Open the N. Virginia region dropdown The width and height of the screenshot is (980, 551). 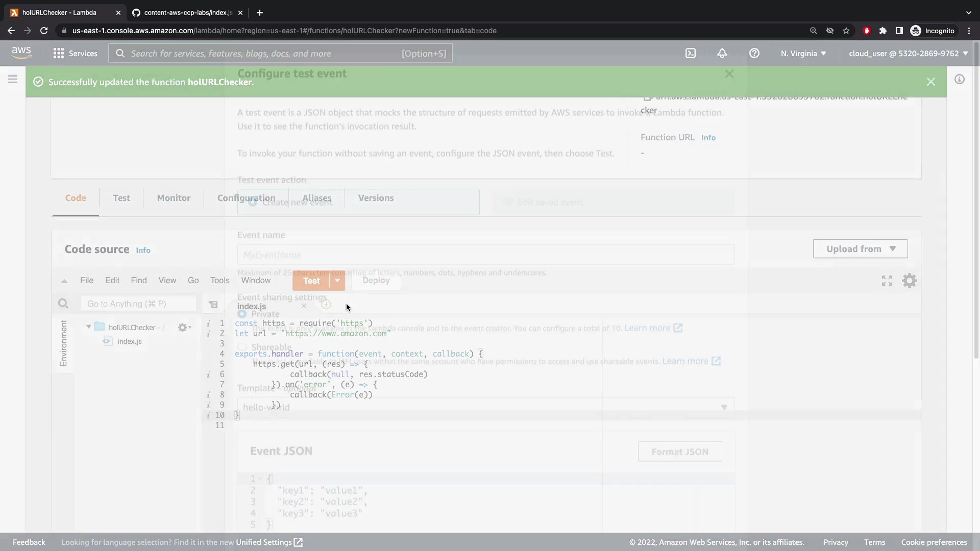point(803,54)
